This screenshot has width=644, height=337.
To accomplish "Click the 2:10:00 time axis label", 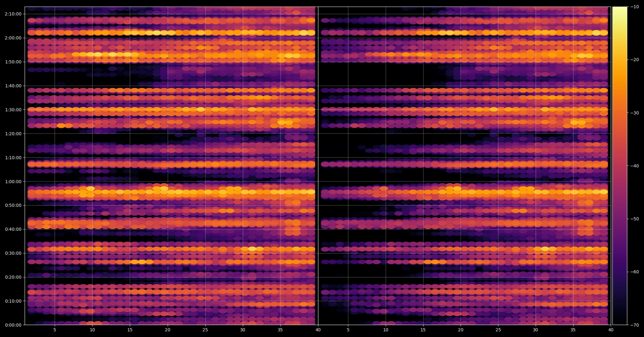I will [x=13, y=14].
